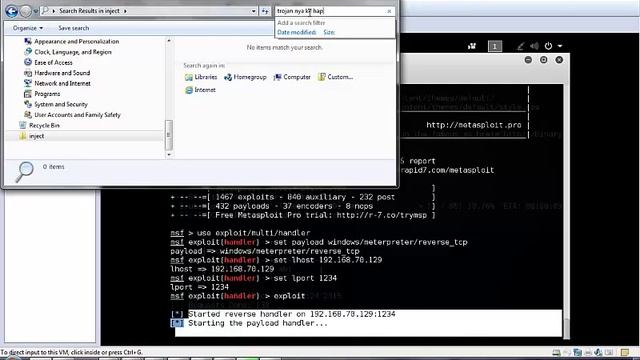Click the refresh button beside the address bar
Viewport: 640px width, 360px height.
[265, 11]
